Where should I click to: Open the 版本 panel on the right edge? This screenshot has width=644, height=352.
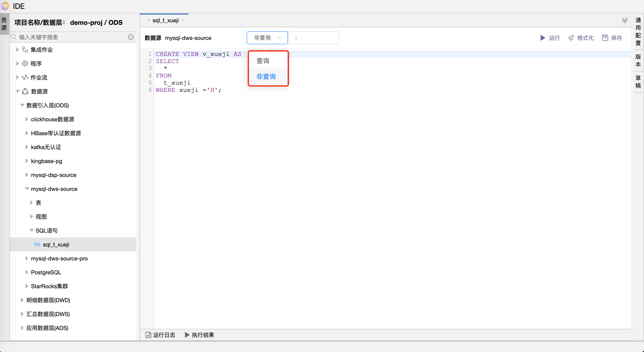[x=638, y=61]
